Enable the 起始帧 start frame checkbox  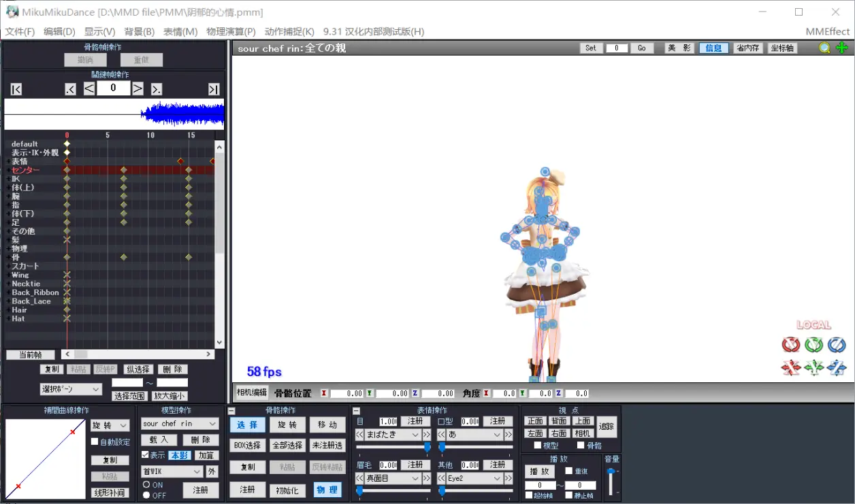[529, 495]
